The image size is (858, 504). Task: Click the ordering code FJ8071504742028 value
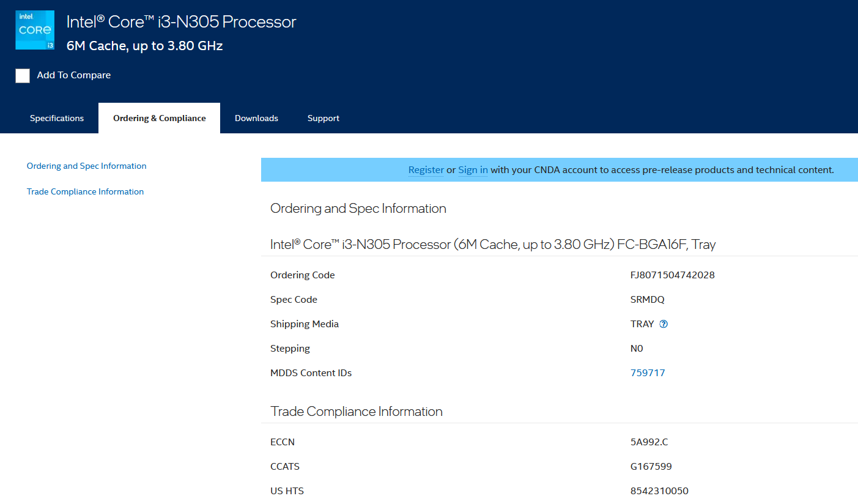click(672, 275)
